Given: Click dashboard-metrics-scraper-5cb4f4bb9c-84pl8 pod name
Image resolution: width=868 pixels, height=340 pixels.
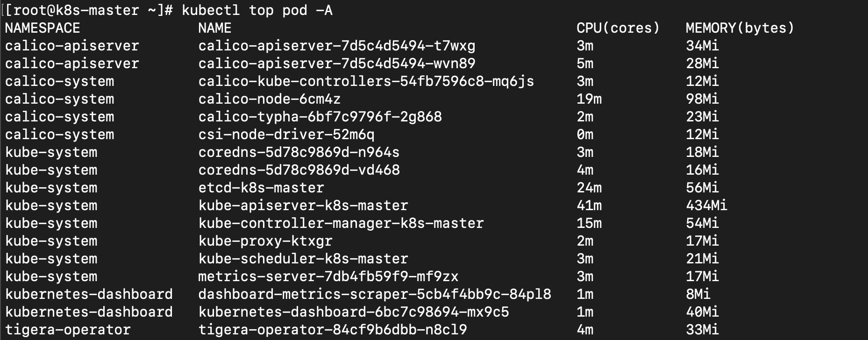Looking at the screenshot, I should (x=375, y=294).
